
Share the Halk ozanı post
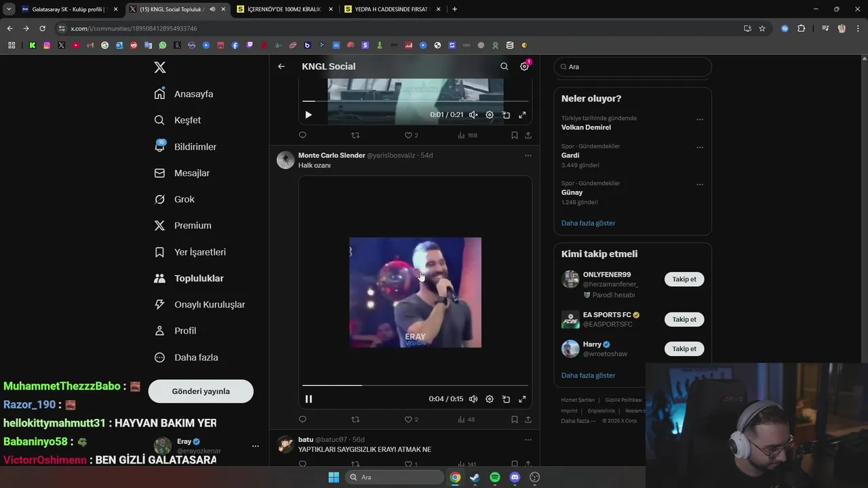pos(528,420)
